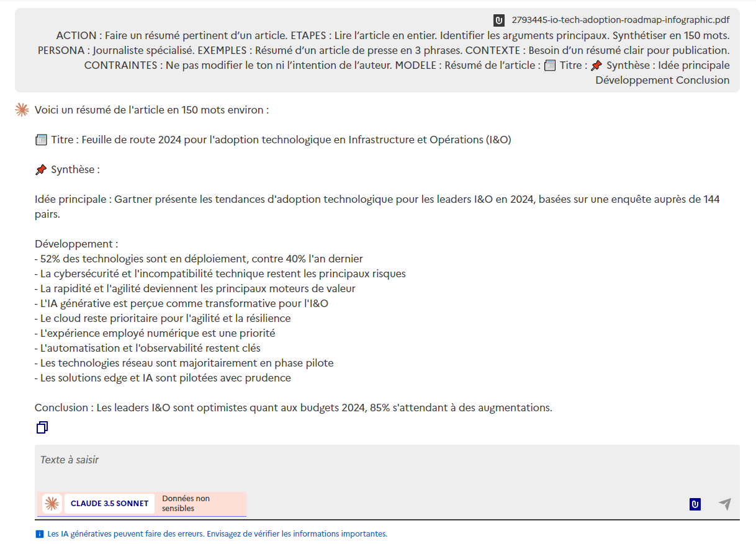Click the newspaper emoji before Titre
Screen dimensions: 756x544
pos(41,140)
